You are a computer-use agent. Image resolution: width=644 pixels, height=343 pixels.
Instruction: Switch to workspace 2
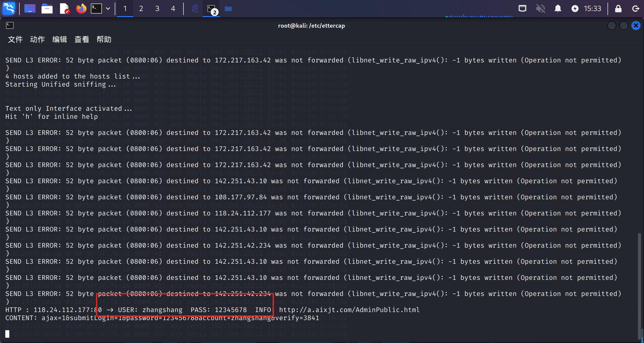pyautogui.click(x=141, y=9)
